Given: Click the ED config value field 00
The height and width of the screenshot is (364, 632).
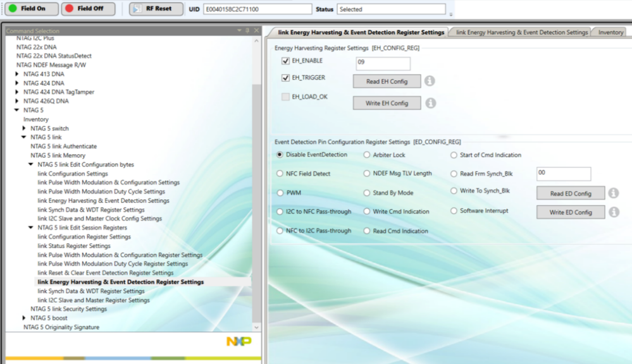Looking at the screenshot, I should click(564, 174).
